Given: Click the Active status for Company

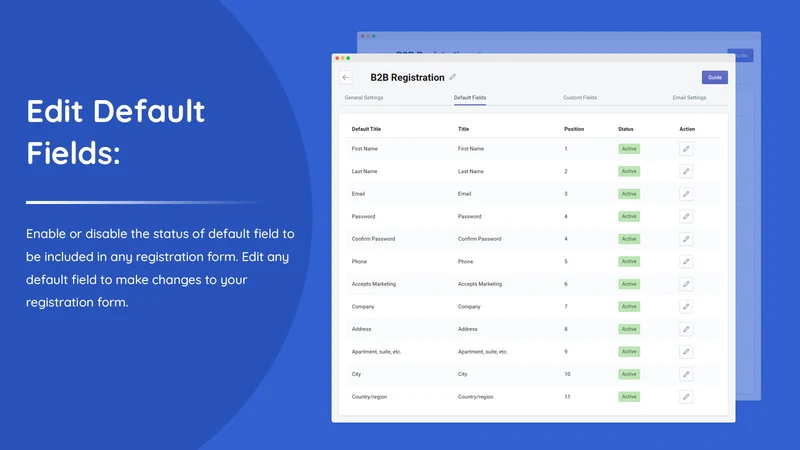Looking at the screenshot, I should coord(629,307).
